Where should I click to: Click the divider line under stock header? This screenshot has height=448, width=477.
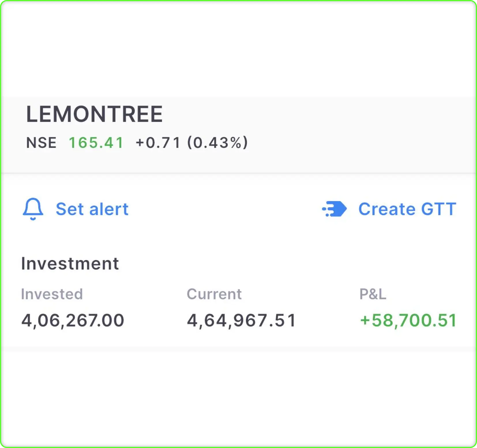[x=238, y=173]
